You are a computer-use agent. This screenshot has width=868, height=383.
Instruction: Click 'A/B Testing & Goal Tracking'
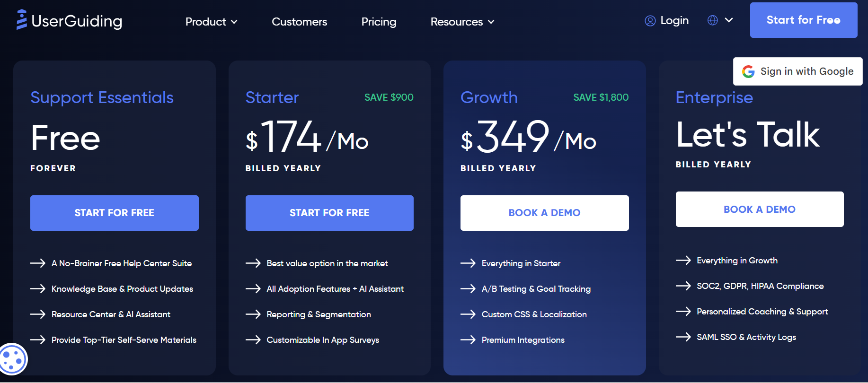pos(536,289)
